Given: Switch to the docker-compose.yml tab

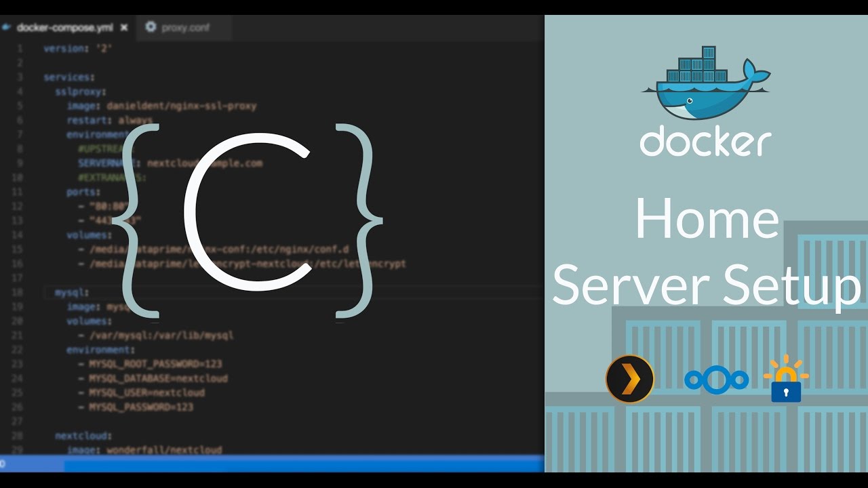Looking at the screenshot, I should (x=64, y=28).
